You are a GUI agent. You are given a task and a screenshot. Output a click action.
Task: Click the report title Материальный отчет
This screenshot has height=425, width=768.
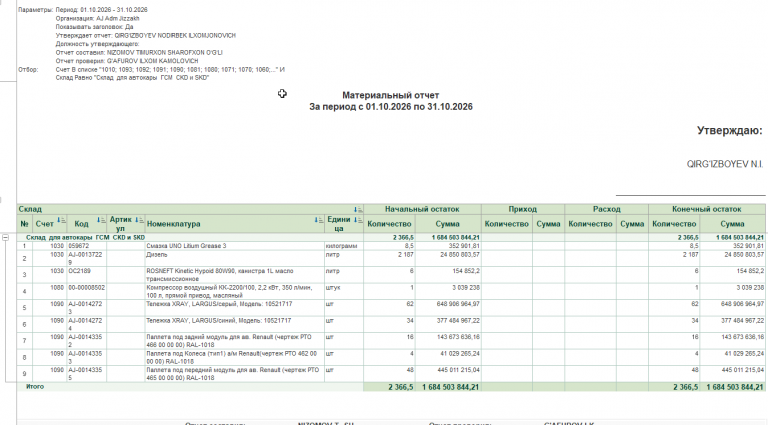[390, 95]
